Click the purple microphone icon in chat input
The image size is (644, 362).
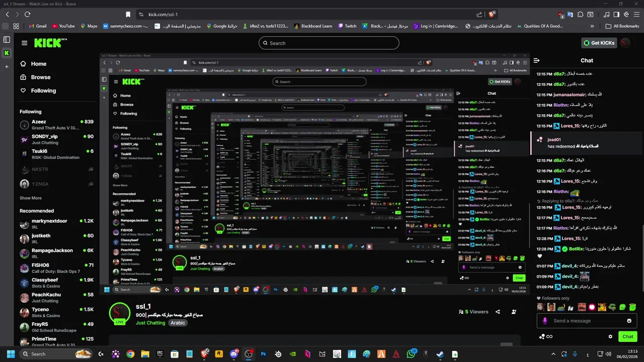click(x=545, y=321)
